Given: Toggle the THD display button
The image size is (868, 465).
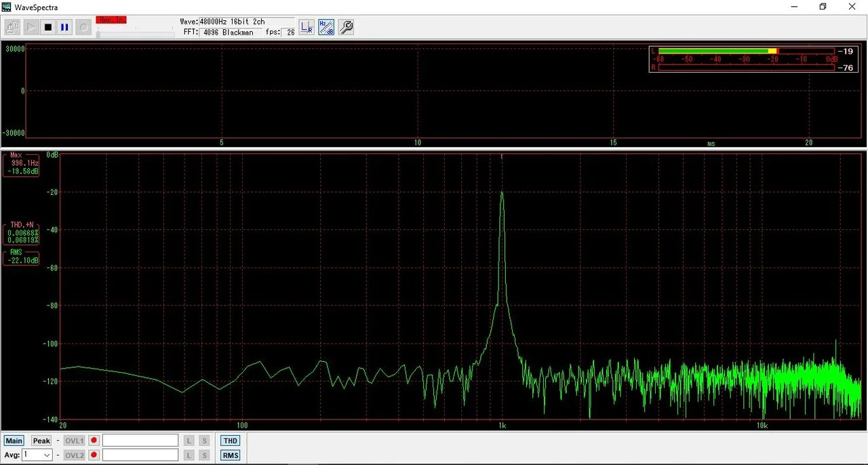Looking at the screenshot, I should pyautogui.click(x=230, y=440).
